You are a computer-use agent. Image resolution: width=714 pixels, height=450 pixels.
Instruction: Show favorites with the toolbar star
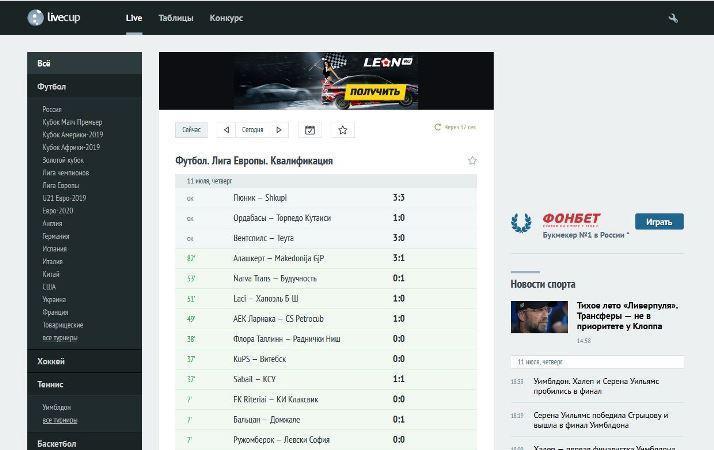(x=343, y=130)
